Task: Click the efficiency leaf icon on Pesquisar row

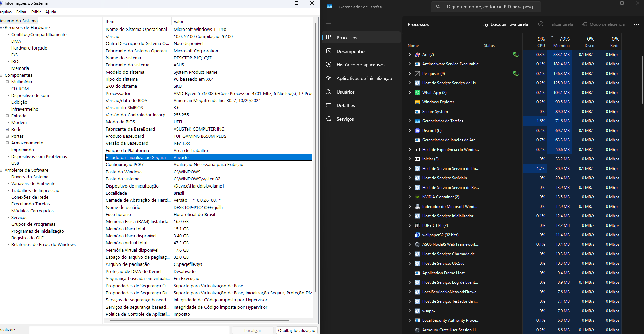Action: (x=516, y=74)
